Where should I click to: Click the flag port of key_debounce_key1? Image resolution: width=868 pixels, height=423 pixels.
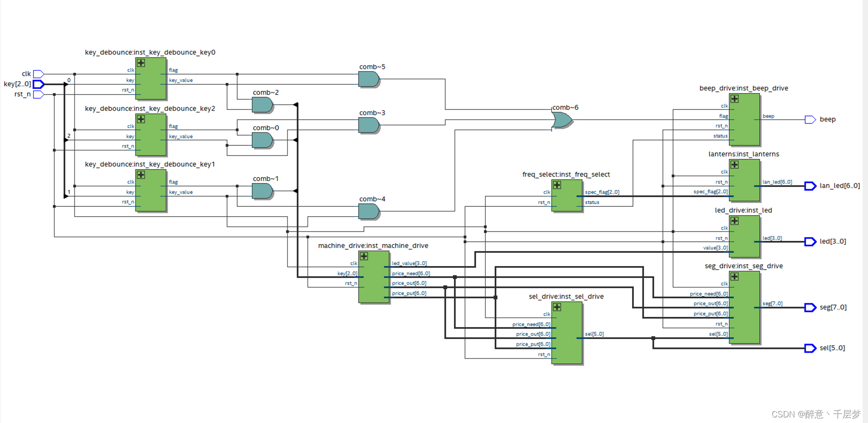pos(173,182)
